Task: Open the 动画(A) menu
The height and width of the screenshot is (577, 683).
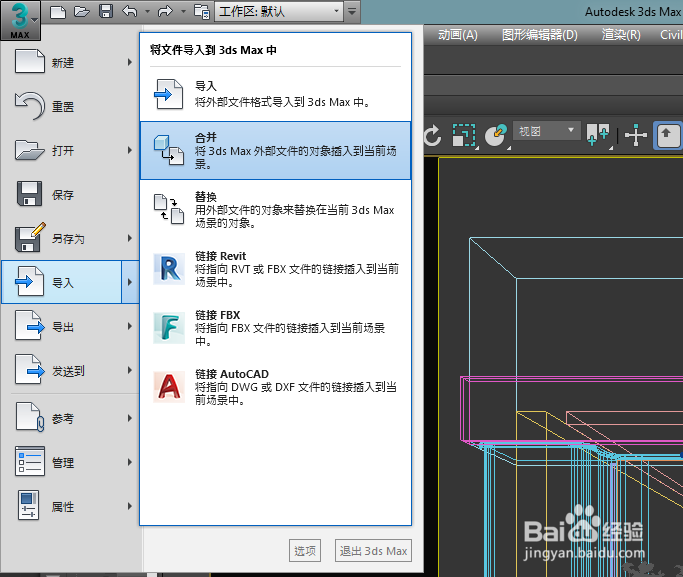Action: tap(458, 34)
